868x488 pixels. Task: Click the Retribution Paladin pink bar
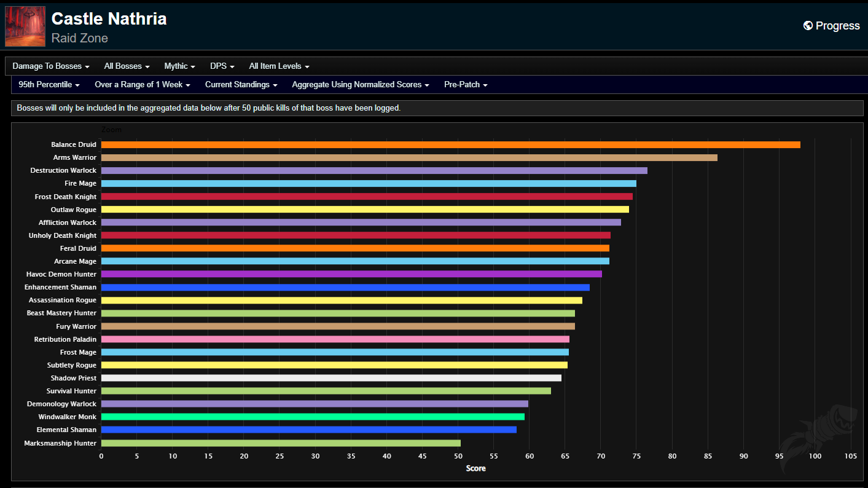point(335,339)
